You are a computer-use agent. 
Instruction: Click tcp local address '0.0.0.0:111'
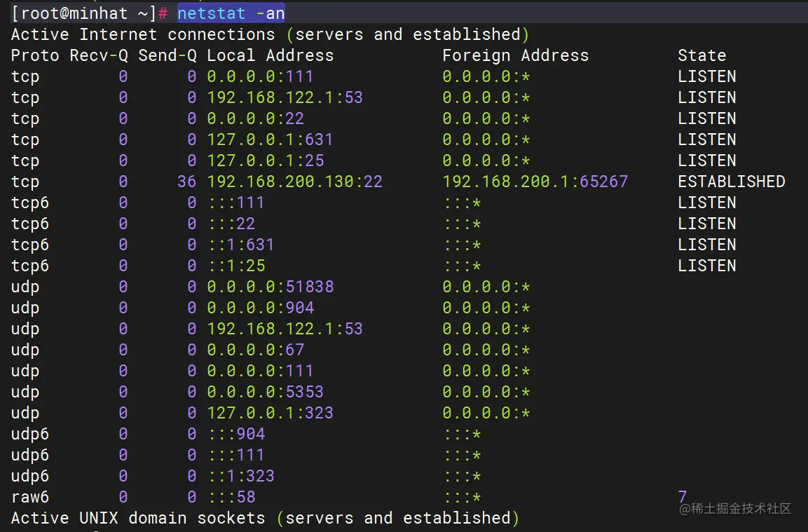point(260,76)
